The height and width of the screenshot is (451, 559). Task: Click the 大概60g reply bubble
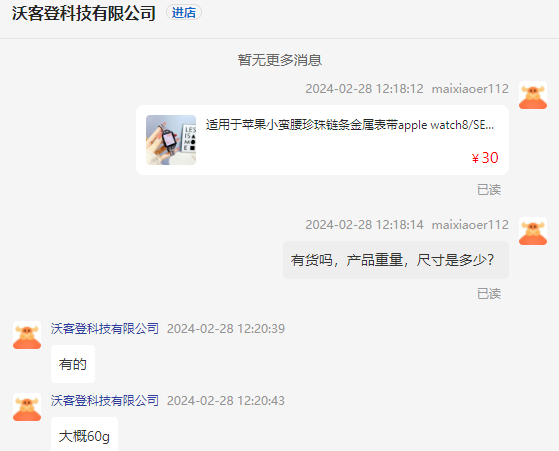point(84,434)
